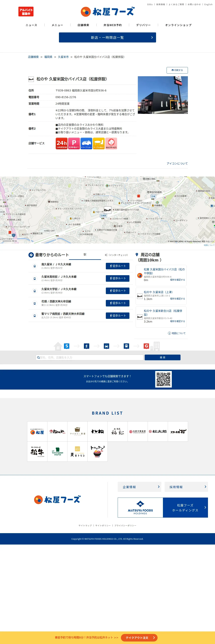The image size is (215, 644).
Task: Click 地図について with info icon
Action: pos(177,333)
